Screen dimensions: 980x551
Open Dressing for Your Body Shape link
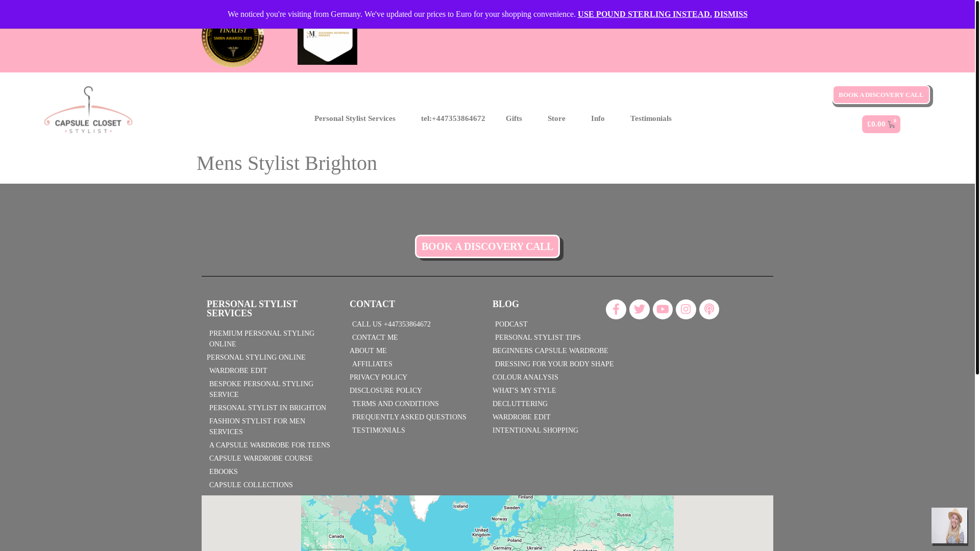pos(554,364)
